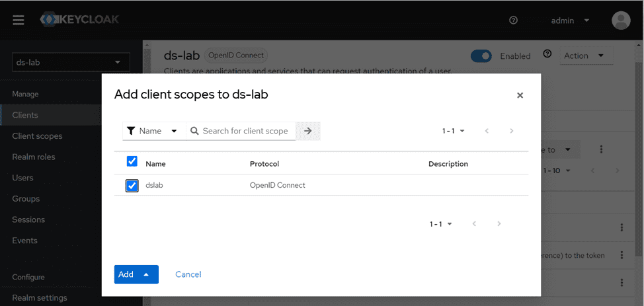Expand the Add button dropdown arrow

pos(146,274)
